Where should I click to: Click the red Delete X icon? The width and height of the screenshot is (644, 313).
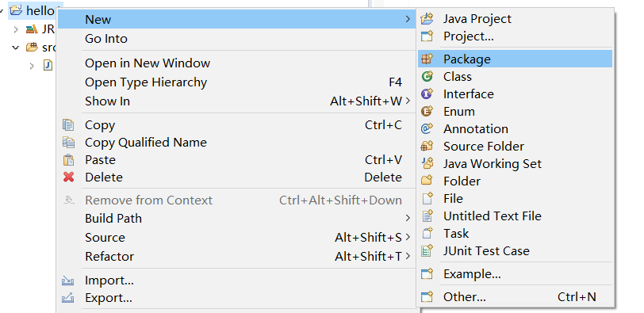[68, 177]
